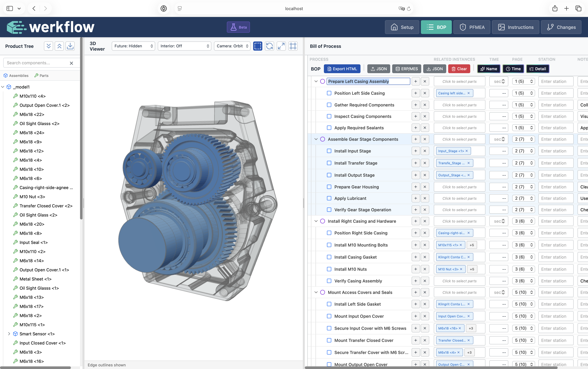The height and width of the screenshot is (369, 588).
Task: Collapse all items in the Product Tree
Action: pyautogui.click(x=59, y=46)
